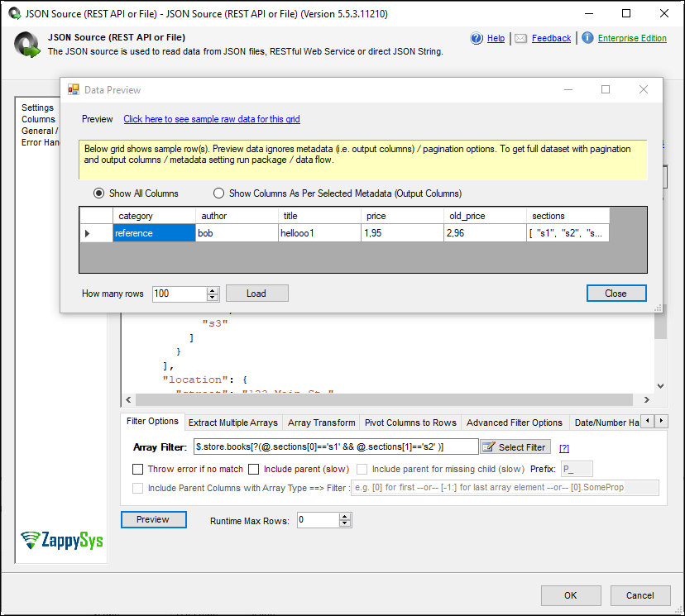The height and width of the screenshot is (616, 685).
Task: Select Show Columns As Per Selected Metadata
Action: coord(218,193)
